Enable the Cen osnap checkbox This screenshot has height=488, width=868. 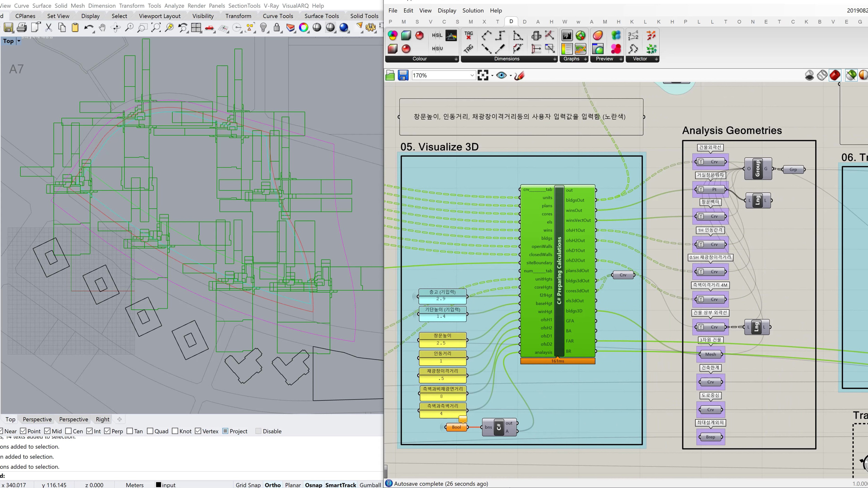[68, 431]
